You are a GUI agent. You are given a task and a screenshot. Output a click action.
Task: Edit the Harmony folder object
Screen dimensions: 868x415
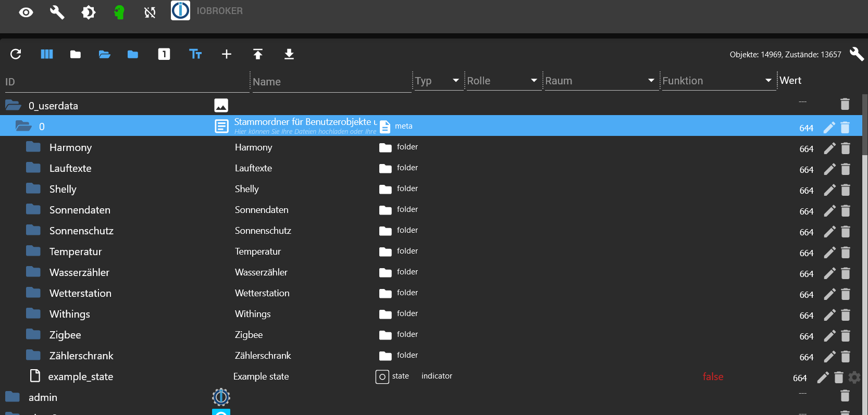[x=829, y=148]
